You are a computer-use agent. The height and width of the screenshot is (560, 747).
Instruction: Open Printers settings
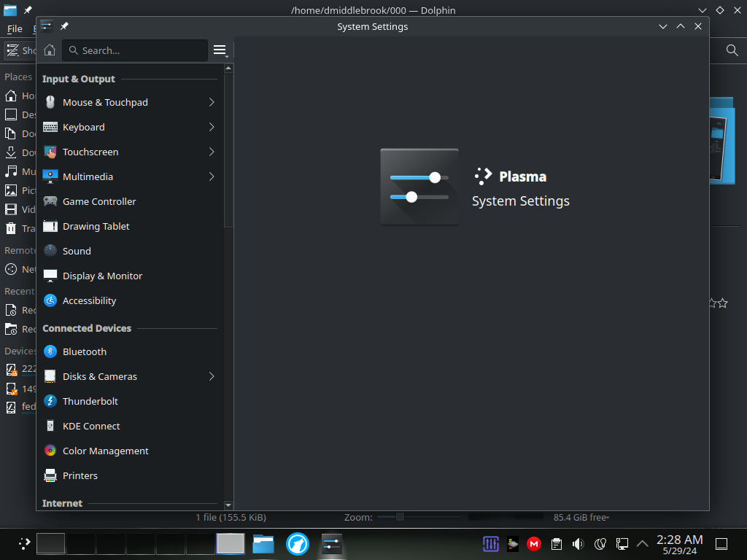[130, 475]
